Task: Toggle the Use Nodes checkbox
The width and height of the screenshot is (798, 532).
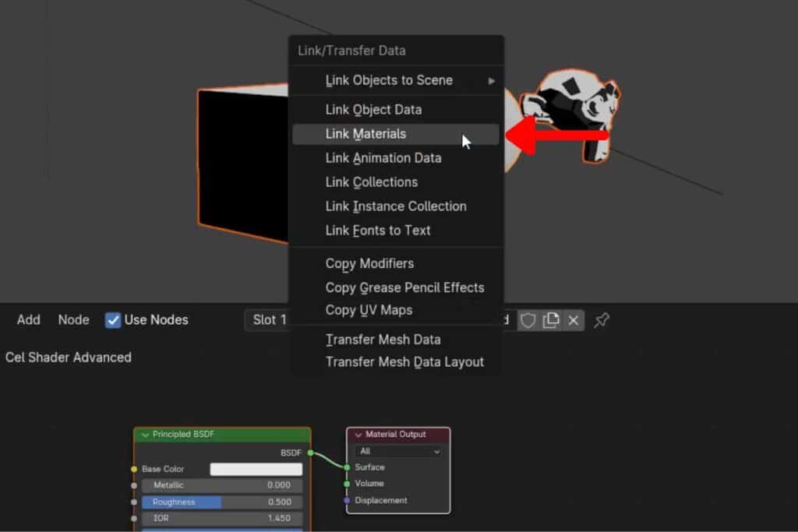Action: click(x=114, y=320)
